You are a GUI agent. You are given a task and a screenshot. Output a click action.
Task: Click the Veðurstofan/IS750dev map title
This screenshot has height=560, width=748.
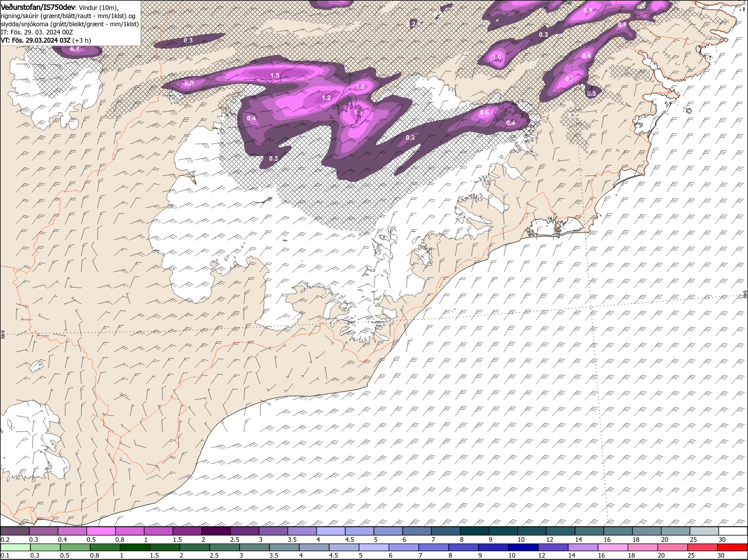pyautogui.click(x=38, y=6)
